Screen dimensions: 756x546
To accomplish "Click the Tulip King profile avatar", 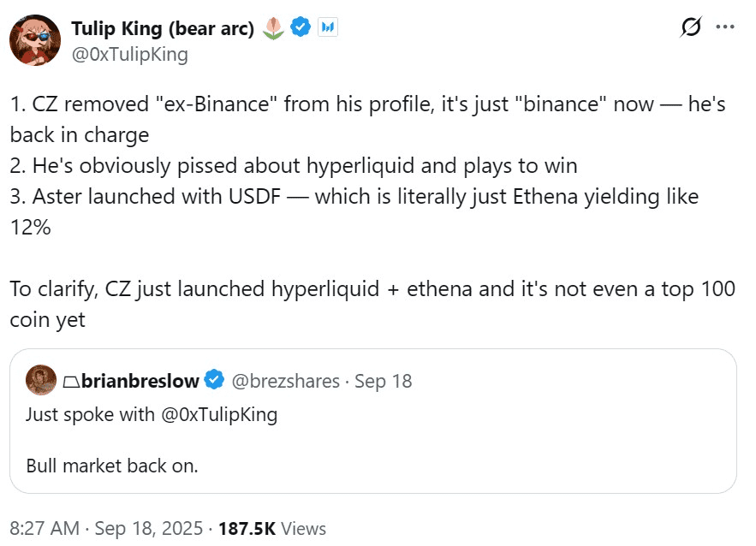I will click(x=35, y=40).
